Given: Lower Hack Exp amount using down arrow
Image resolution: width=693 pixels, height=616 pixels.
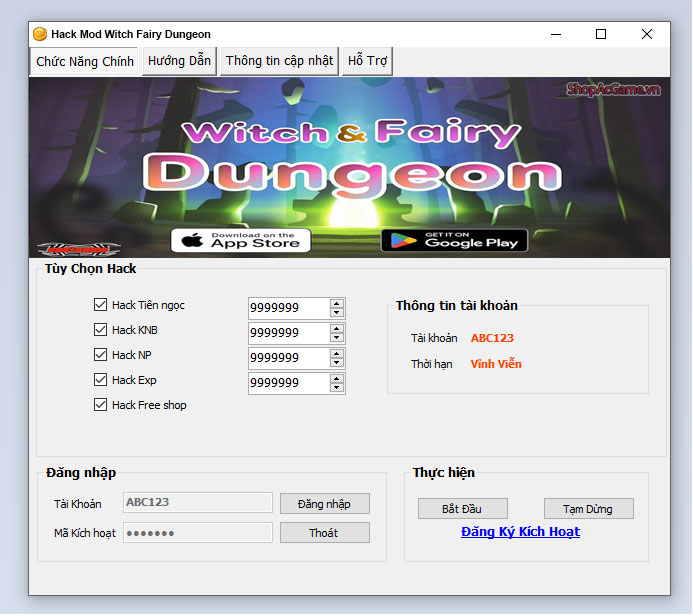Looking at the screenshot, I should (x=337, y=388).
